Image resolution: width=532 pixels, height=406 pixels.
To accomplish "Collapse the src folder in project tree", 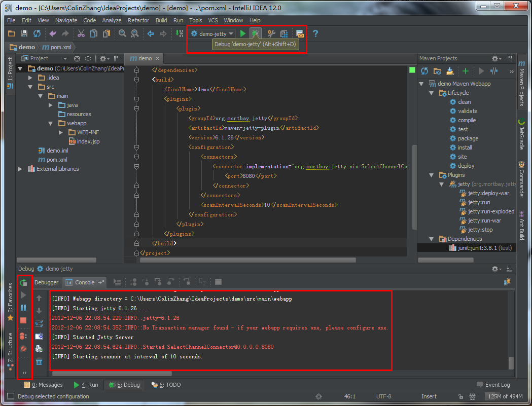I will pos(30,87).
